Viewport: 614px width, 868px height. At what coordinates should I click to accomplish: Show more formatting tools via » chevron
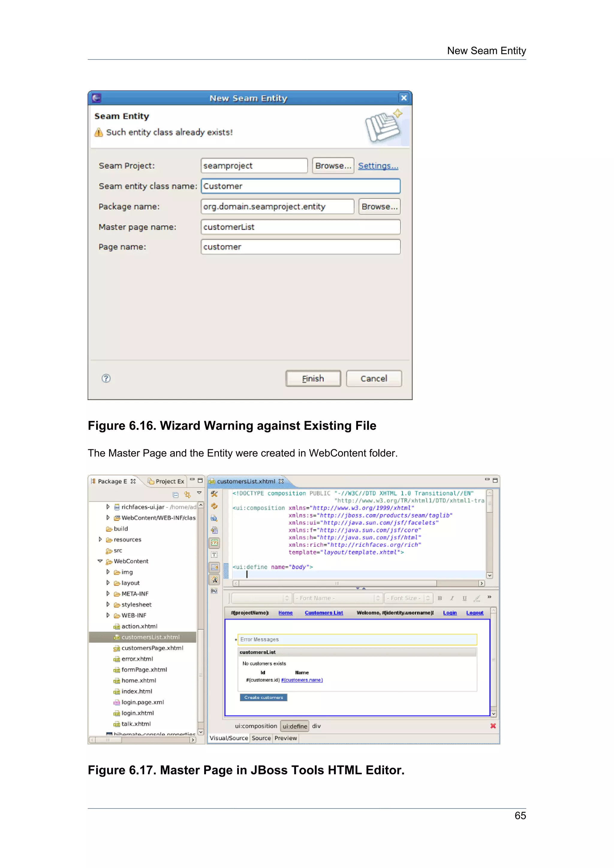(x=489, y=597)
